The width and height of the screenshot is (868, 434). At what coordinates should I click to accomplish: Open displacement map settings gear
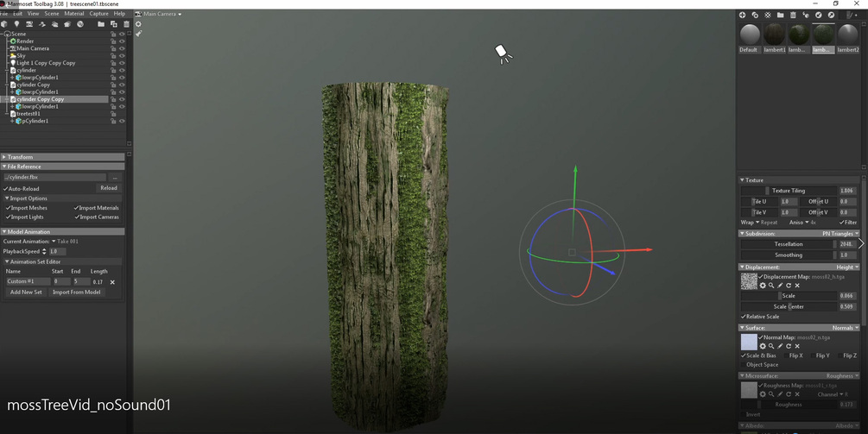point(763,286)
